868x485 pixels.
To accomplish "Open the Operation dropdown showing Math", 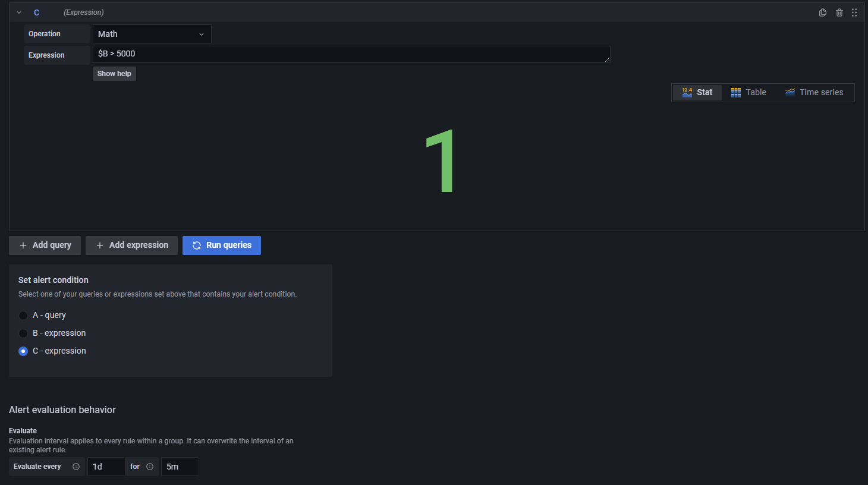I will (x=152, y=34).
